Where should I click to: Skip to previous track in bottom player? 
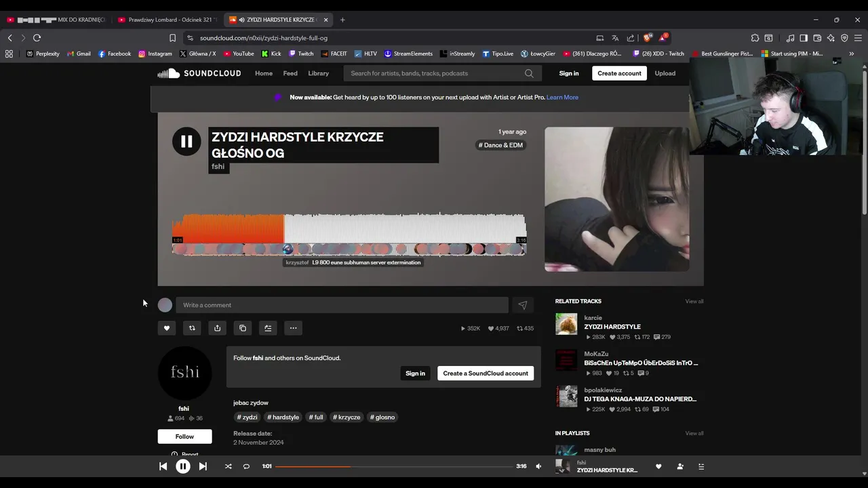click(163, 466)
